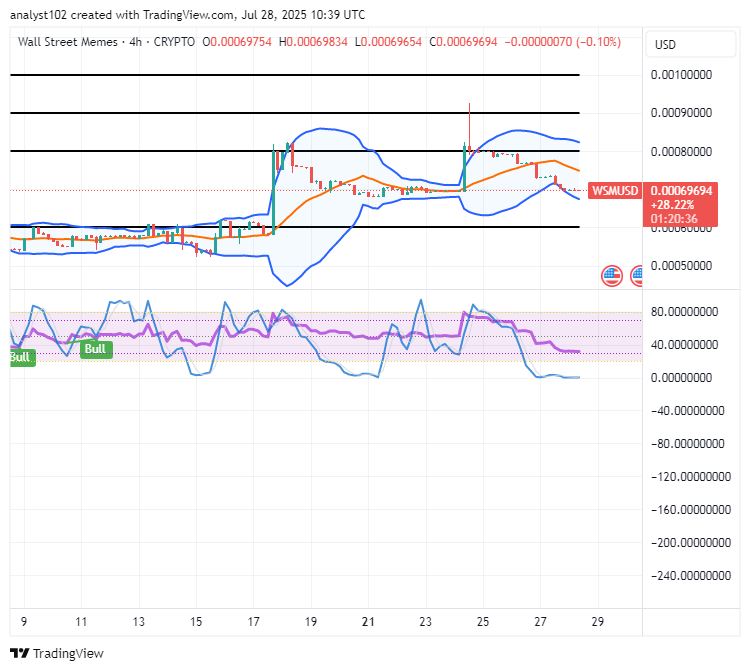This screenshot has height=671, width=750.
Task: Click the date label 17 on the time axis
Action: (x=254, y=622)
